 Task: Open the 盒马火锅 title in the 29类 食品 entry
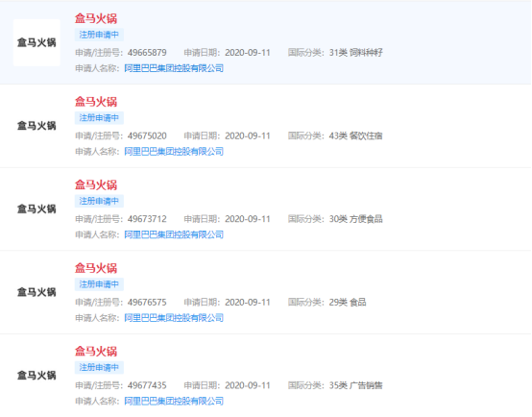point(96,268)
